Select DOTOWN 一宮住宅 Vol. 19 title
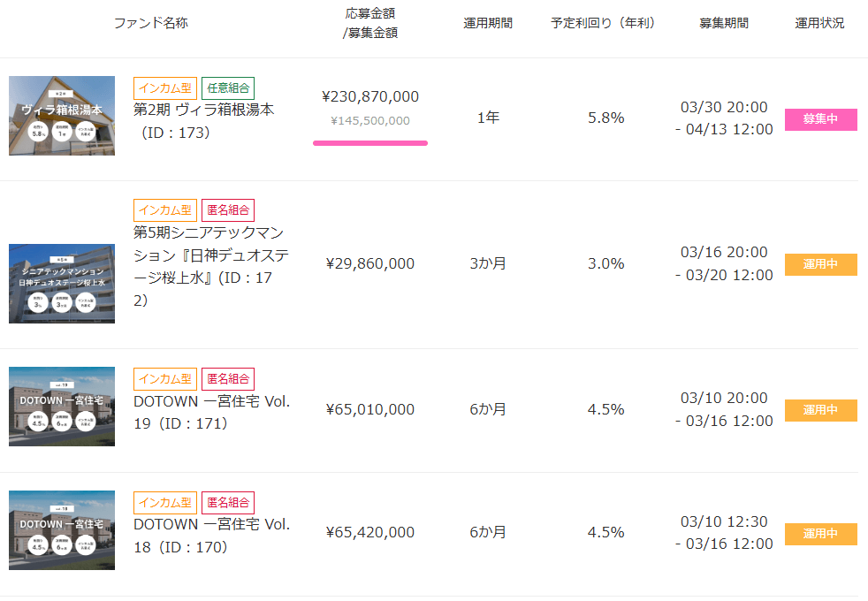The width and height of the screenshot is (868, 601). (x=211, y=412)
